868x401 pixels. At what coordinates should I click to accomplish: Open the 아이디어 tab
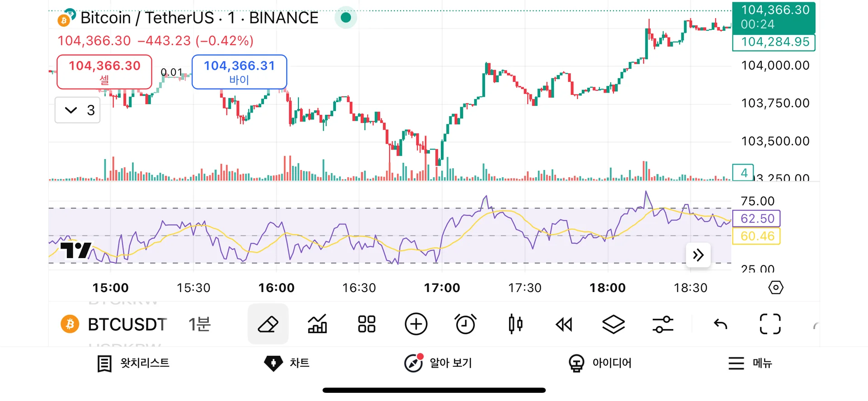pos(600,363)
